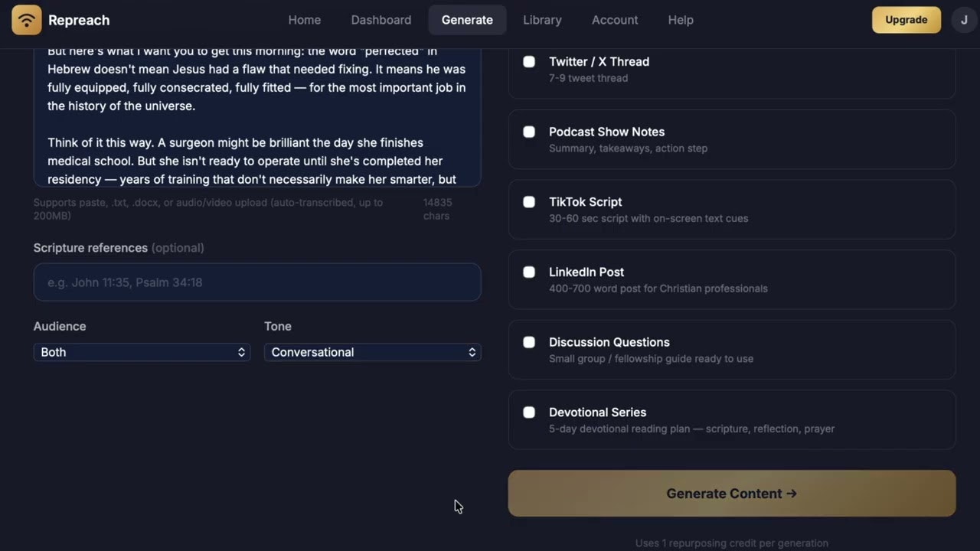Screen dimensions: 980x551
Task: Click the TikTok Script title
Action: tap(586, 202)
